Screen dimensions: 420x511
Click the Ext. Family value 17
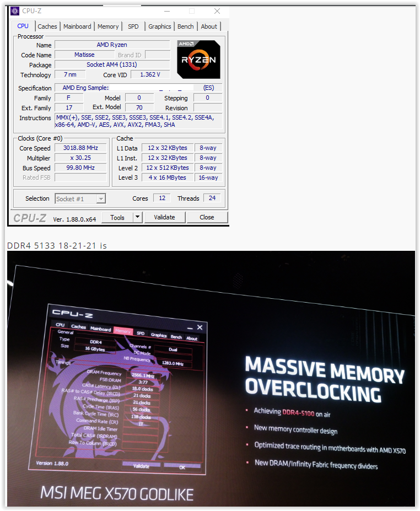click(69, 107)
